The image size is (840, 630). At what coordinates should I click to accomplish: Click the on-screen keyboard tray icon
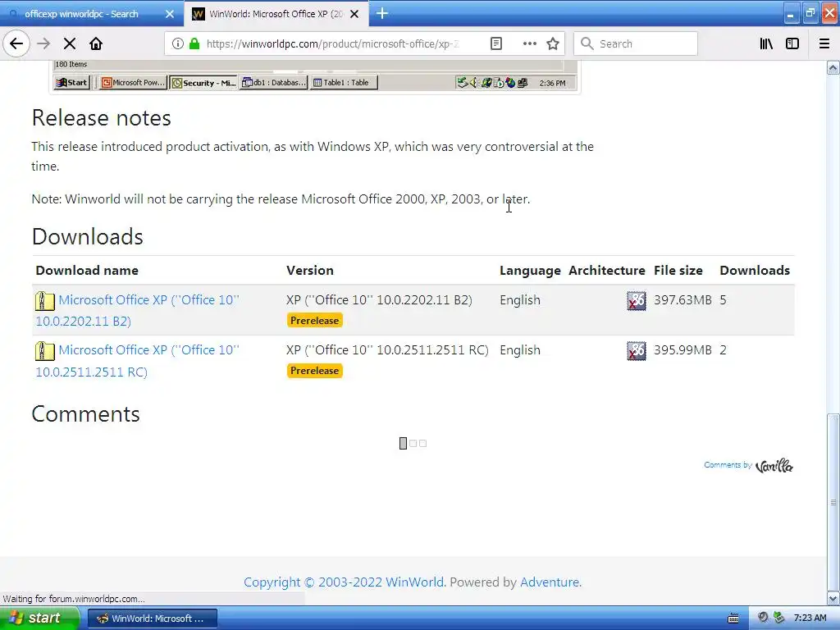733,619
